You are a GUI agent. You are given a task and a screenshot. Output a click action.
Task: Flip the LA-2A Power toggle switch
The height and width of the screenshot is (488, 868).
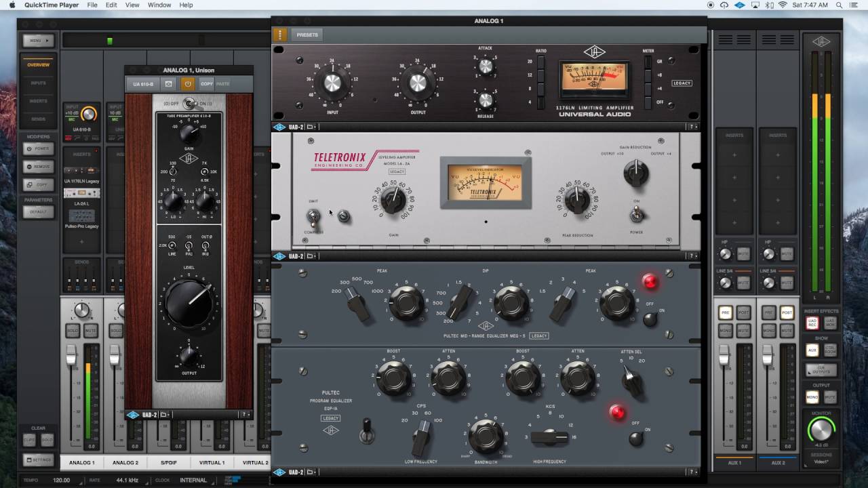tap(636, 215)
